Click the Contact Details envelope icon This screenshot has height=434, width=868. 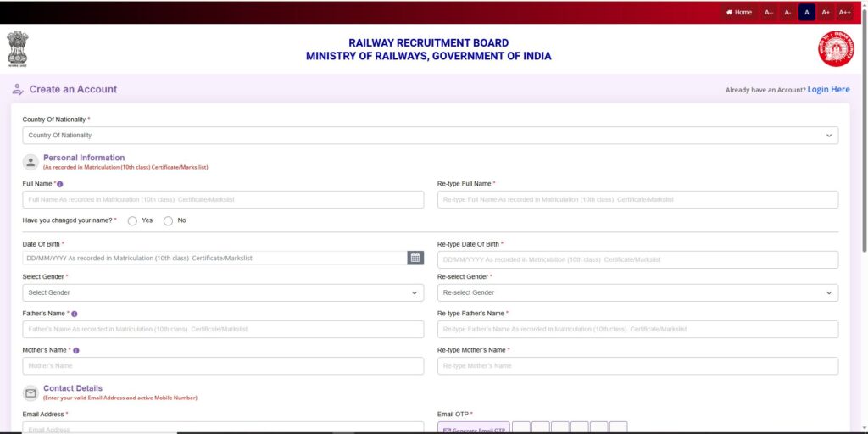(x=31, y=392)
